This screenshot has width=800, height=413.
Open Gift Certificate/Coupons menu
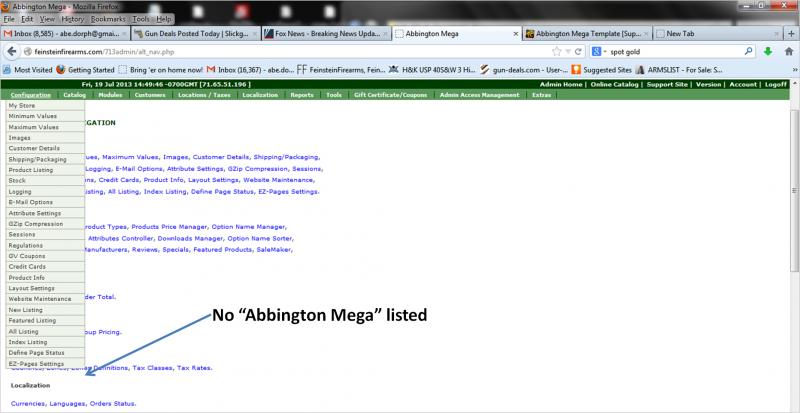[x=392, y=95]
